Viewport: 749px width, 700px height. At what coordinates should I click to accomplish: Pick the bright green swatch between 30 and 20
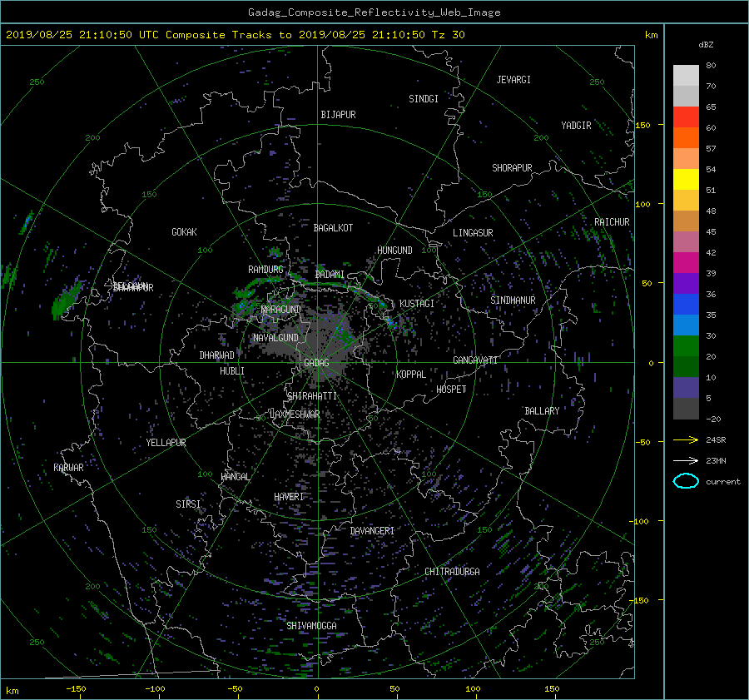[x=686, y=346]
